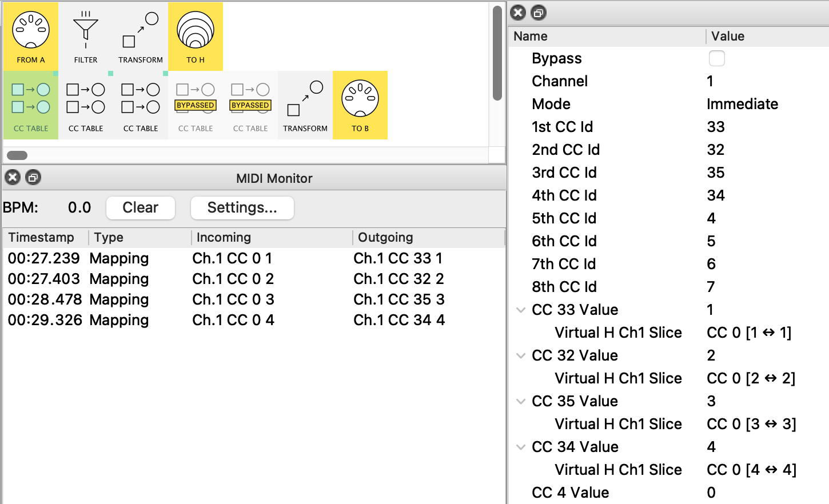Select the green highlighted CC TABLE node
The width and height of the screenshot is (829, 504).
coord(31,105)
